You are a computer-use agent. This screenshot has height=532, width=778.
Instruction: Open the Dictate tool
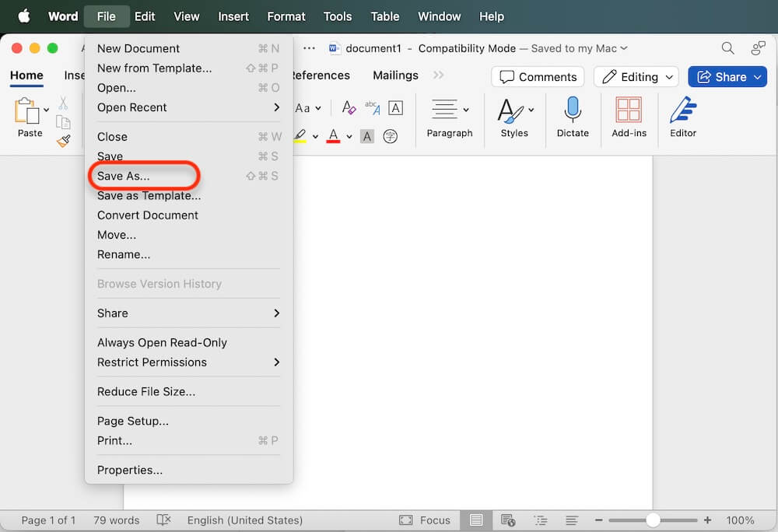(x=573, y=117)
